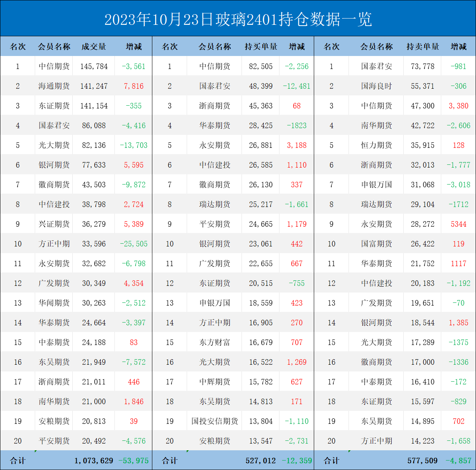The width and height of the screenshot is (476, 470).
Task: Click the volume cell 77,633
Action: pyautogui.click(x=94, y=165)
